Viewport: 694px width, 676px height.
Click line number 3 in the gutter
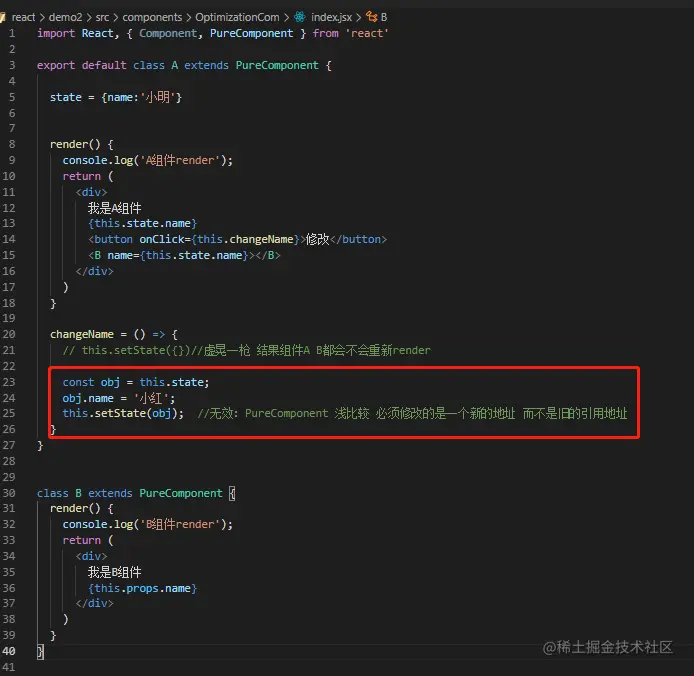tap(12, 65)
